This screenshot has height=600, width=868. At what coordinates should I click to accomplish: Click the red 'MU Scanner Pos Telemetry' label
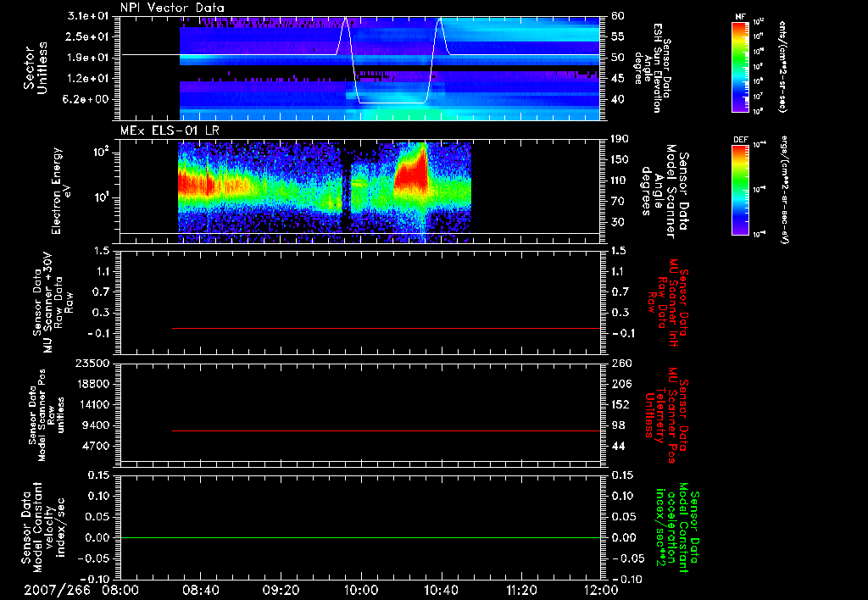coord(667,415)
